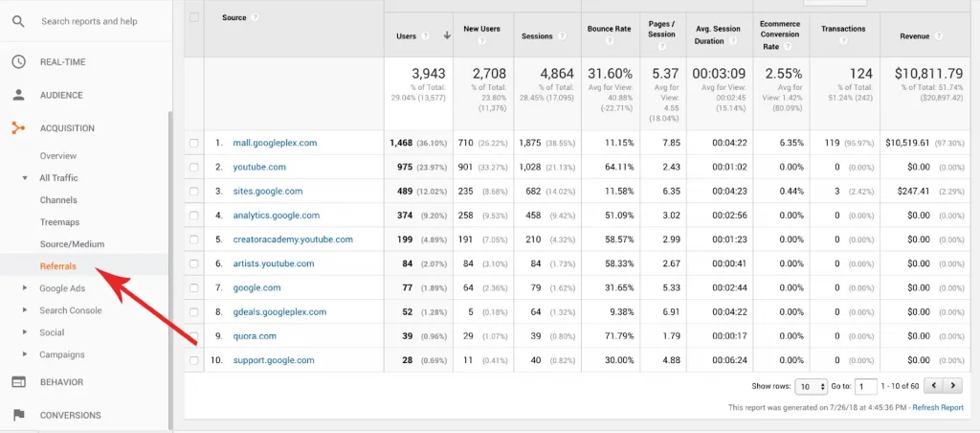Open the mall.googleplex.com source link
Image resolution: width=980 pixels, height=433 pixels.
[275, 143]
